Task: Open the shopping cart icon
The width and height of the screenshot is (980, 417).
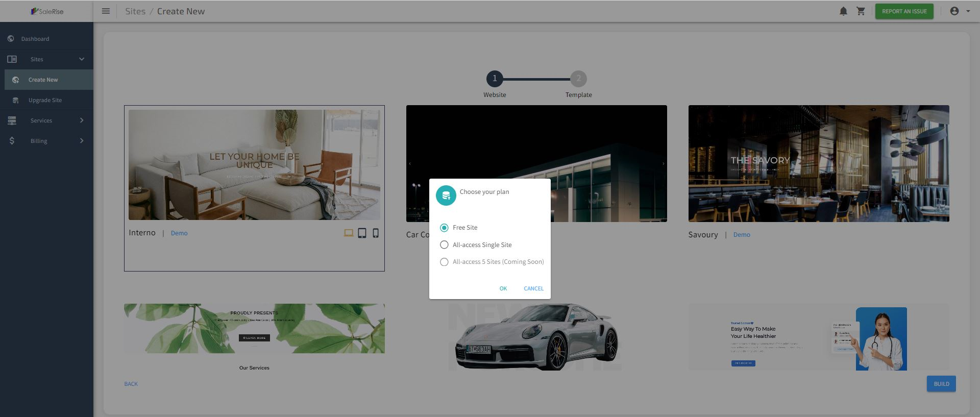Action: pyautogui.click(x=861, y=11)
